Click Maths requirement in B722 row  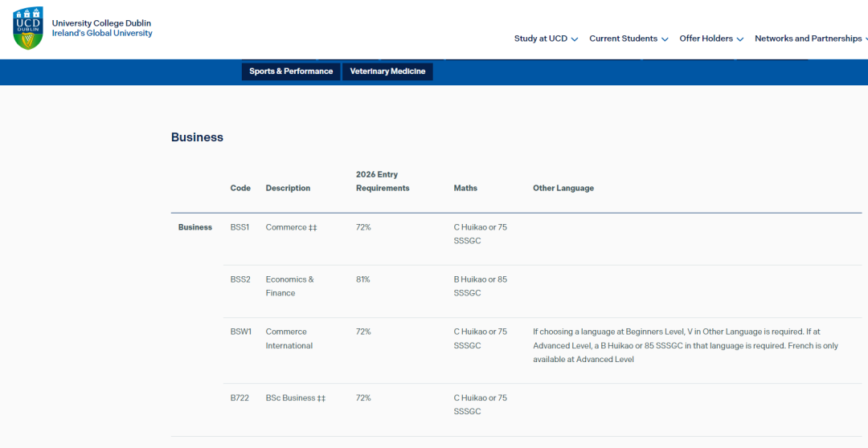pyautogui.click(x=480, y=405)
